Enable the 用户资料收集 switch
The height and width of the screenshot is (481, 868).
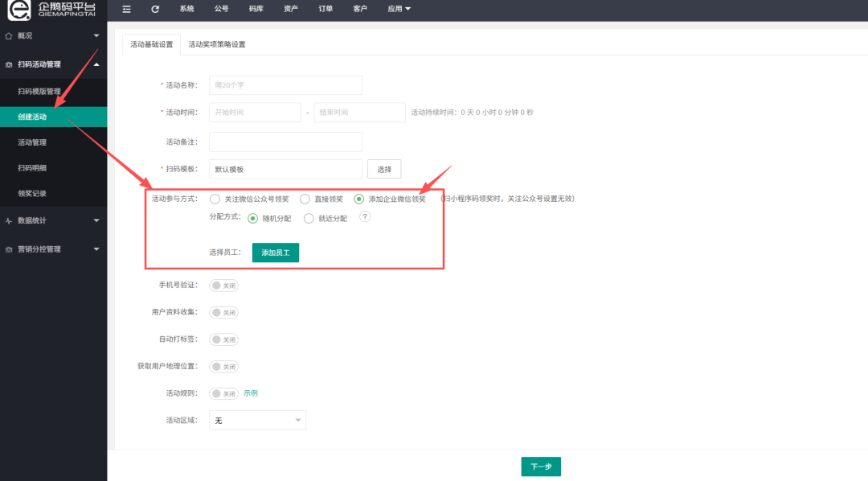coord(223,312)
